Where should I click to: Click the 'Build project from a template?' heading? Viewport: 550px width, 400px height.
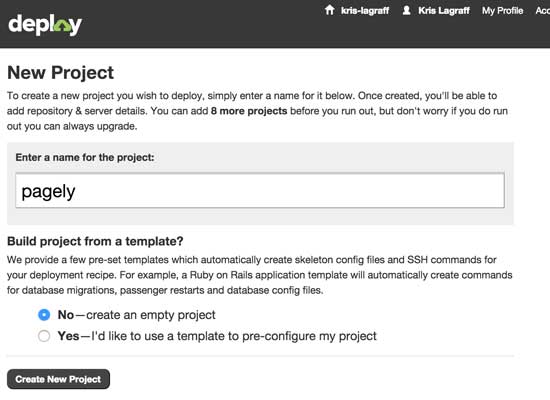tap(95, 241)
